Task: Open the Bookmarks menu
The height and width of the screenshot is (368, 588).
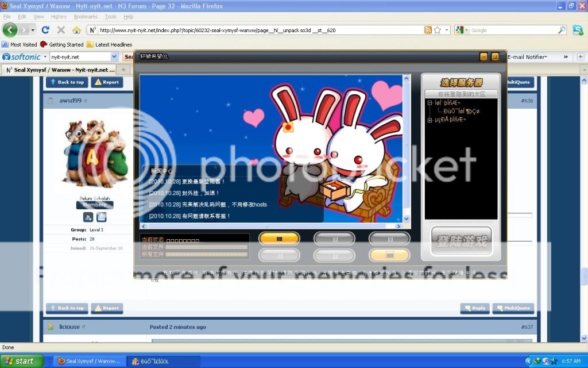Action: coord(86,17)
